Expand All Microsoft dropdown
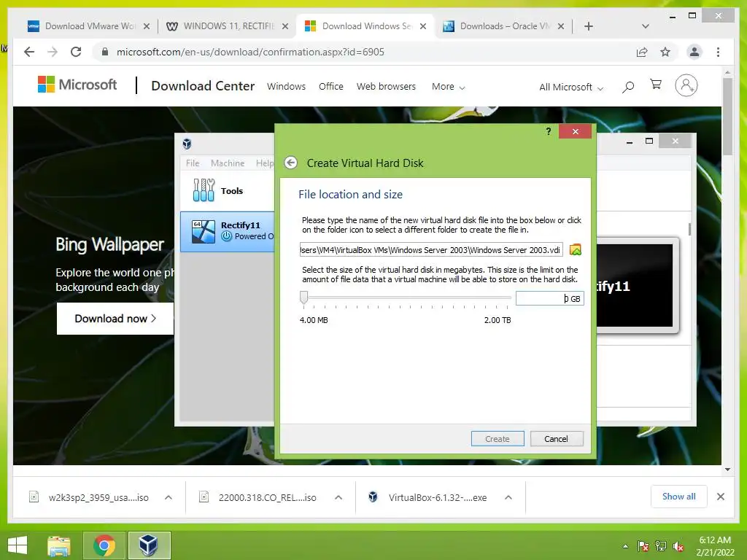 [570, 87]
